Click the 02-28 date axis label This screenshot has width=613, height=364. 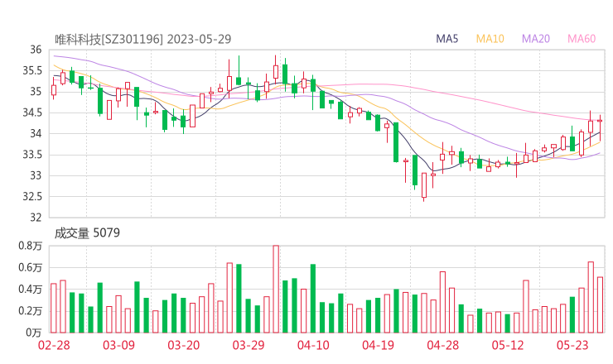pos(54,345)
